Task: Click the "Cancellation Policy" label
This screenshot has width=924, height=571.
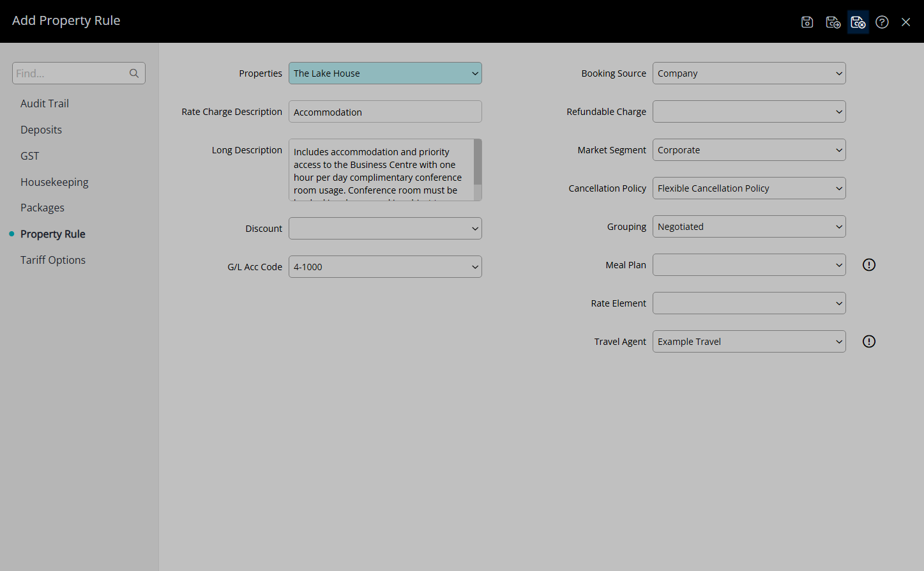Action: click(x=607, y=188)
